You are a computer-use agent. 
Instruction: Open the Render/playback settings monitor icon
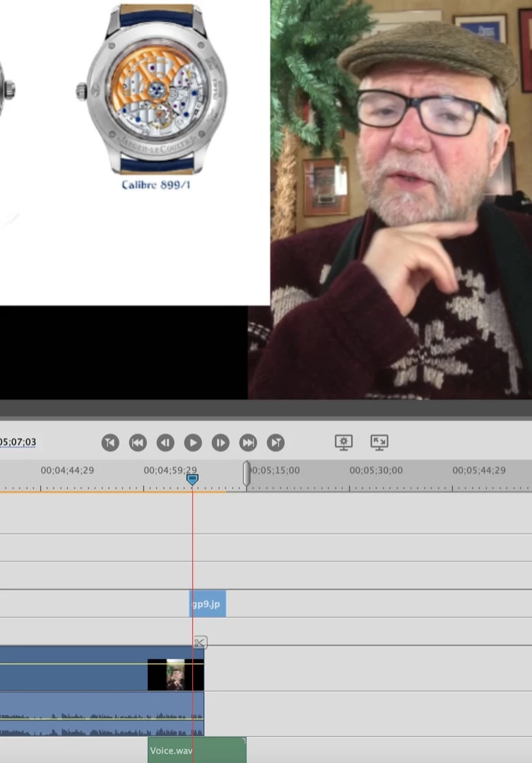click(x=343, y=442)
